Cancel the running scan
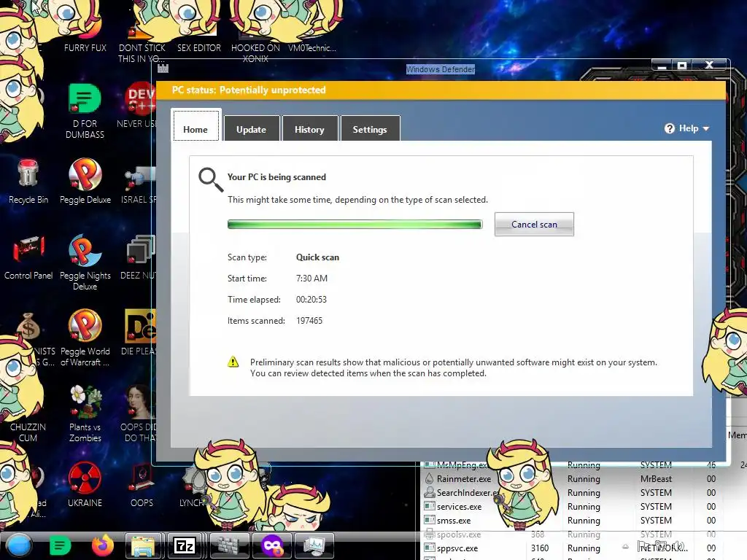Screen dimensions: 747x560 (534, 225)
